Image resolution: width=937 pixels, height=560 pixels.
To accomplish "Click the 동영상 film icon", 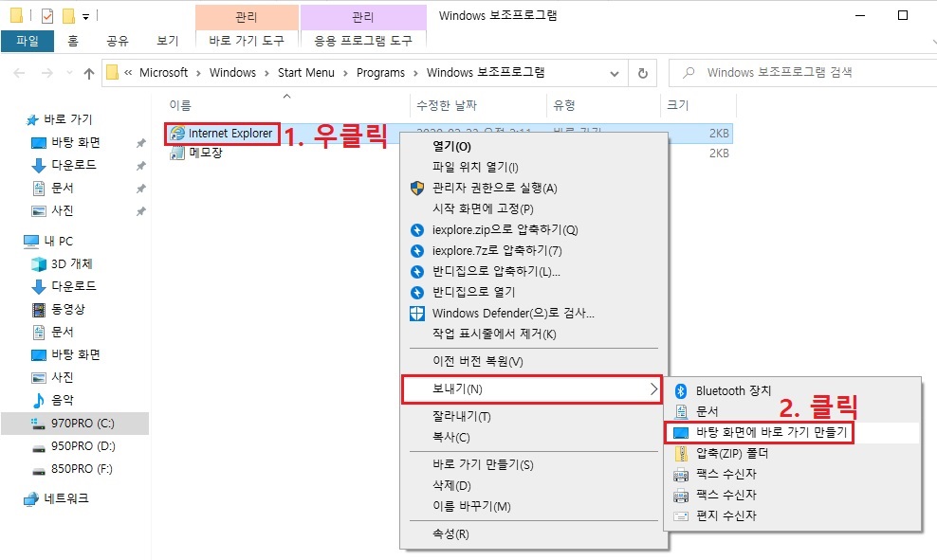I will pyautogui.click(x=39, y=309).
